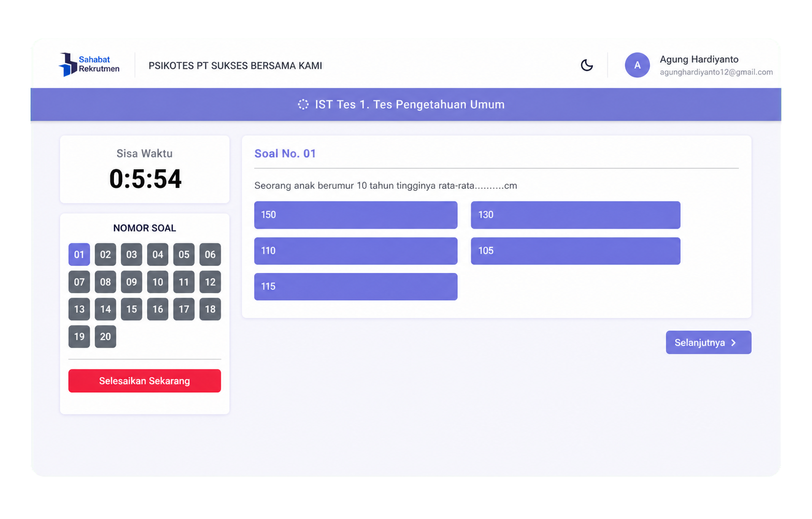Jump to question number 07

coord(79,282)
